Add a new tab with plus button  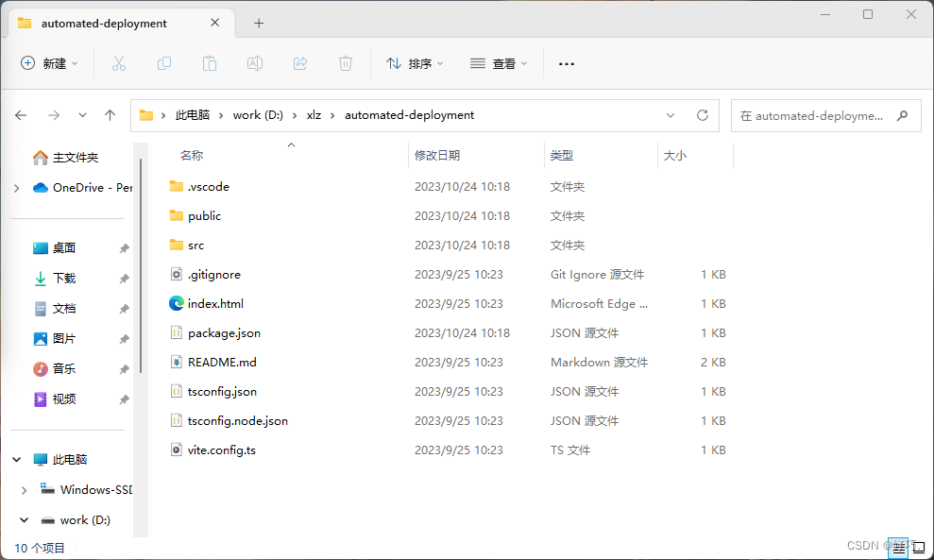pos(259,24)
